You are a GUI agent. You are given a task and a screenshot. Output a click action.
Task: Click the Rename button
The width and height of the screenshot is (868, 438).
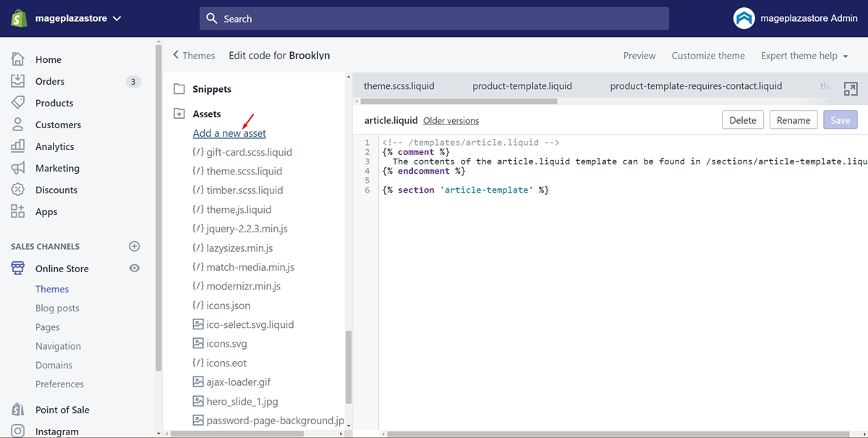(793, 120)
